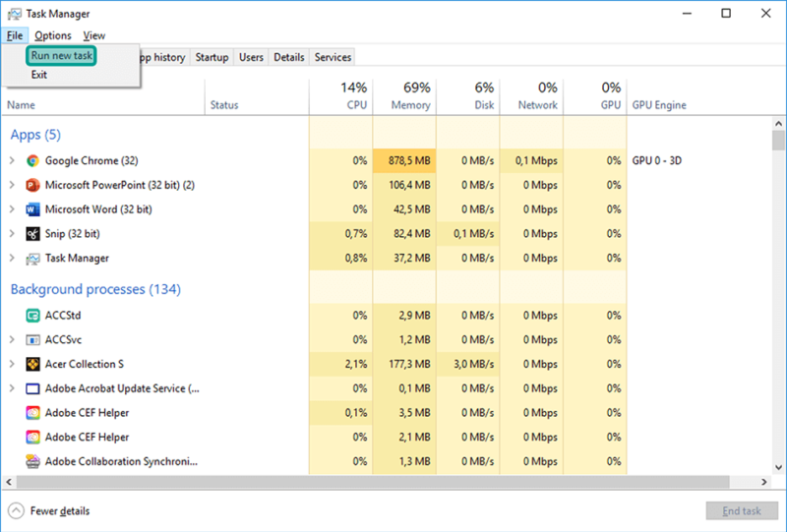Screen dimensions: 787x532
Task: Expand the Task Manager process row
Action: 12,258
